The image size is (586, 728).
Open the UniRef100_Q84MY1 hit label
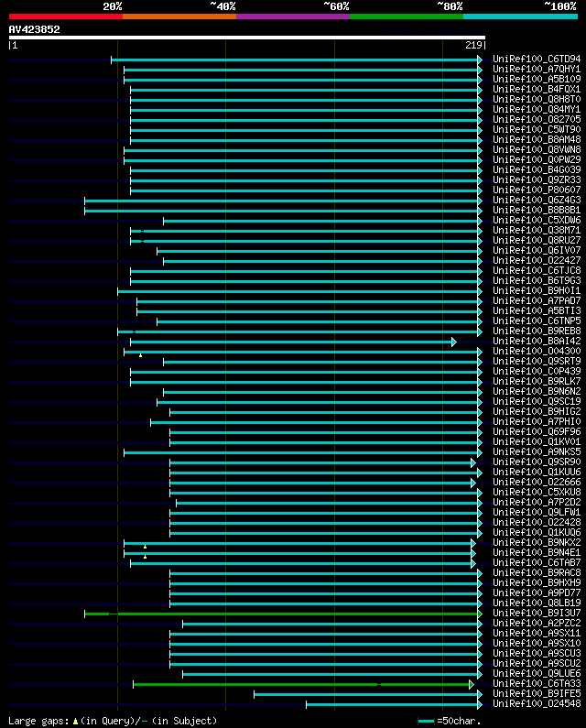click(537, 110)
